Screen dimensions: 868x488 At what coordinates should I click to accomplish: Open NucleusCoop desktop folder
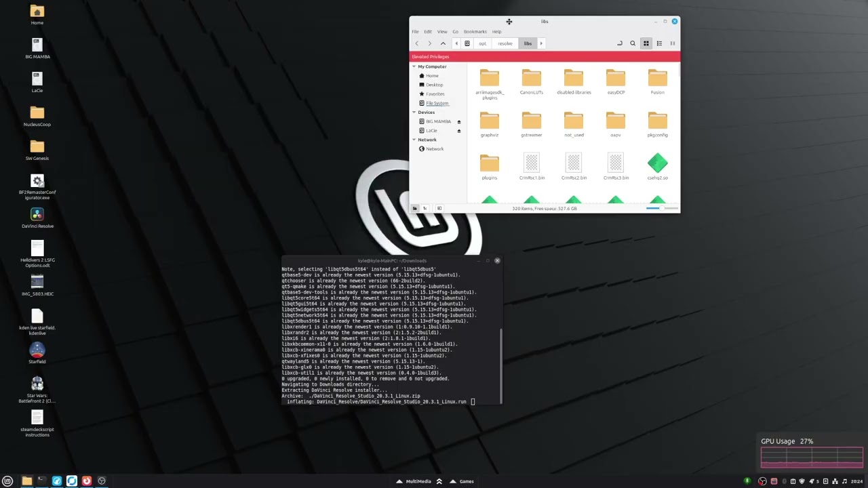tap(37, 116)
